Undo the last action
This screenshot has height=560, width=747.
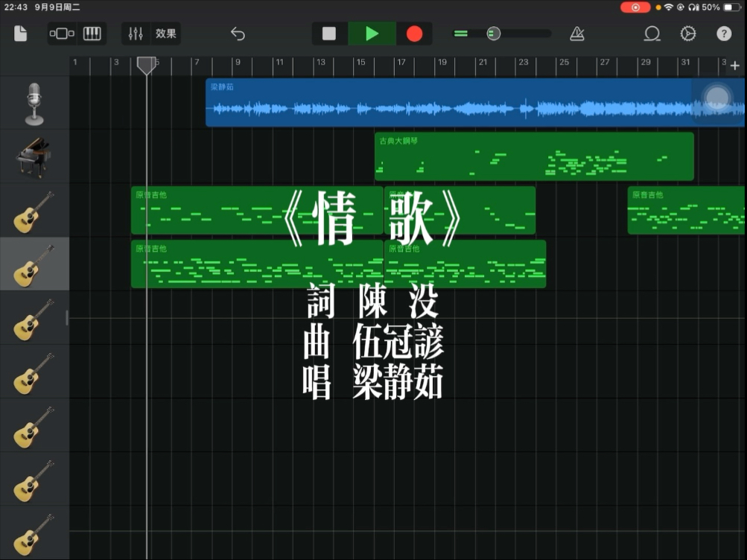(238, 34)
